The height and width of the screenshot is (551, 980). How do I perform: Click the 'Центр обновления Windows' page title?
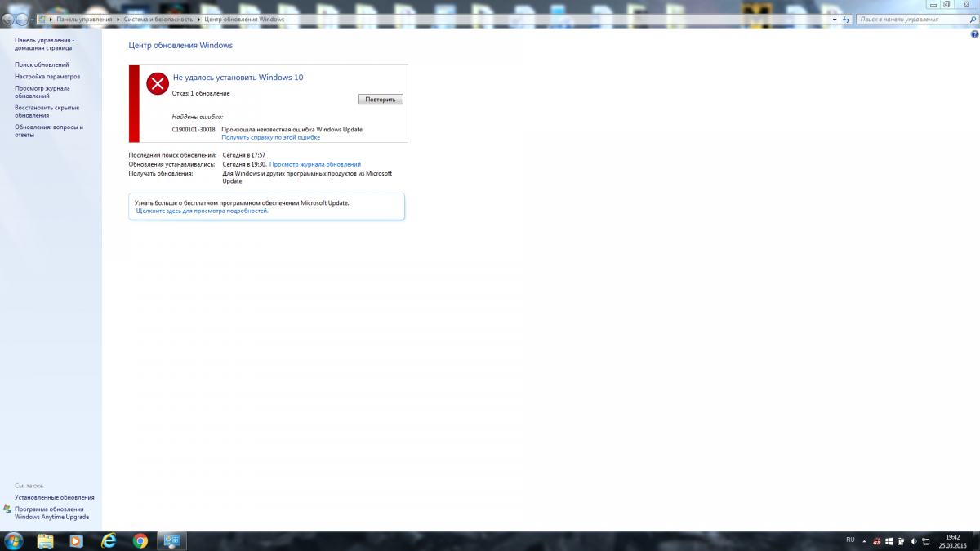[180, 46]
